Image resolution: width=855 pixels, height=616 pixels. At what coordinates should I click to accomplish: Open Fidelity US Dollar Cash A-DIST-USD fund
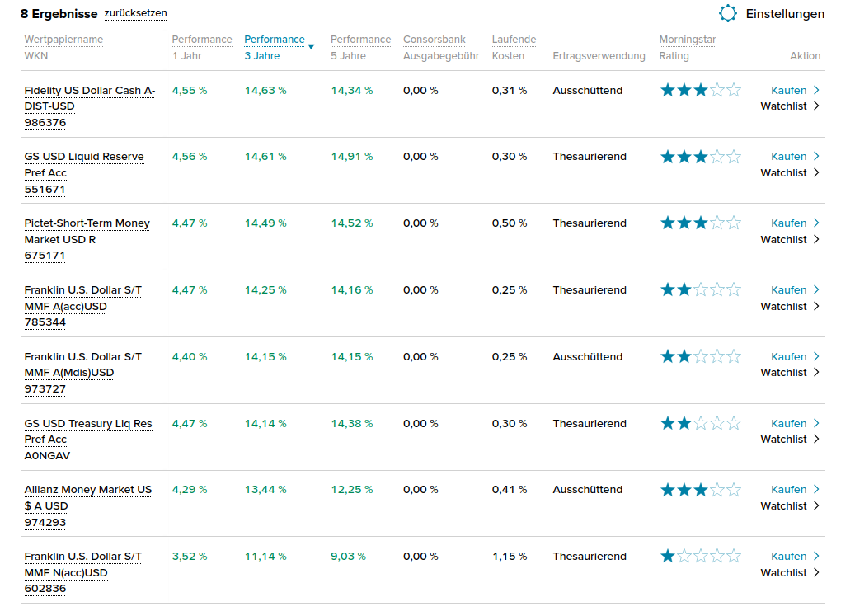tap(89, 91)
